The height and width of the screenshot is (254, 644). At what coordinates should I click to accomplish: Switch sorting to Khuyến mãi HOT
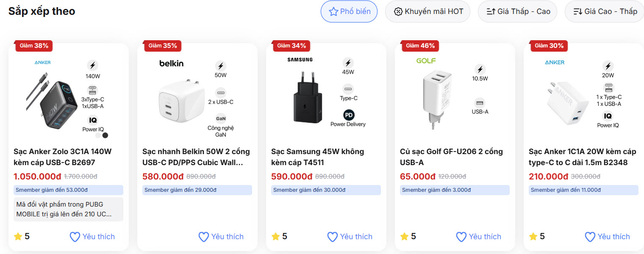(427, 11)
